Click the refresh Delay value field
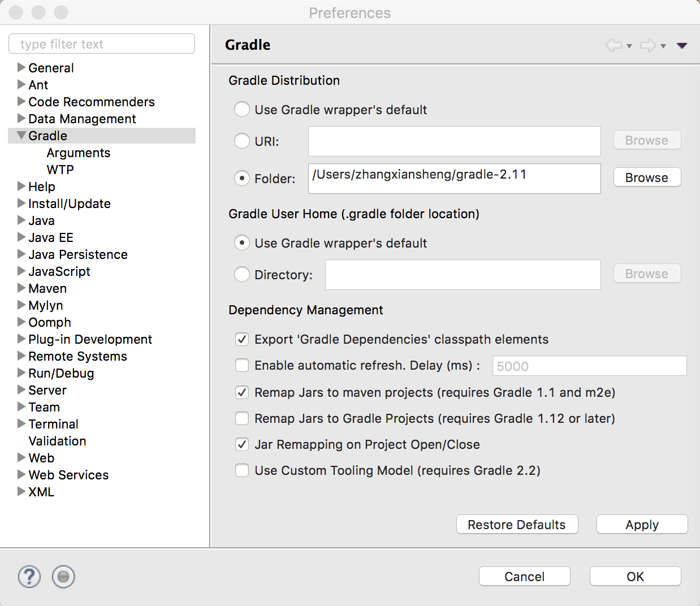Viewport: 700px width, 606px height. click(589, 366)
